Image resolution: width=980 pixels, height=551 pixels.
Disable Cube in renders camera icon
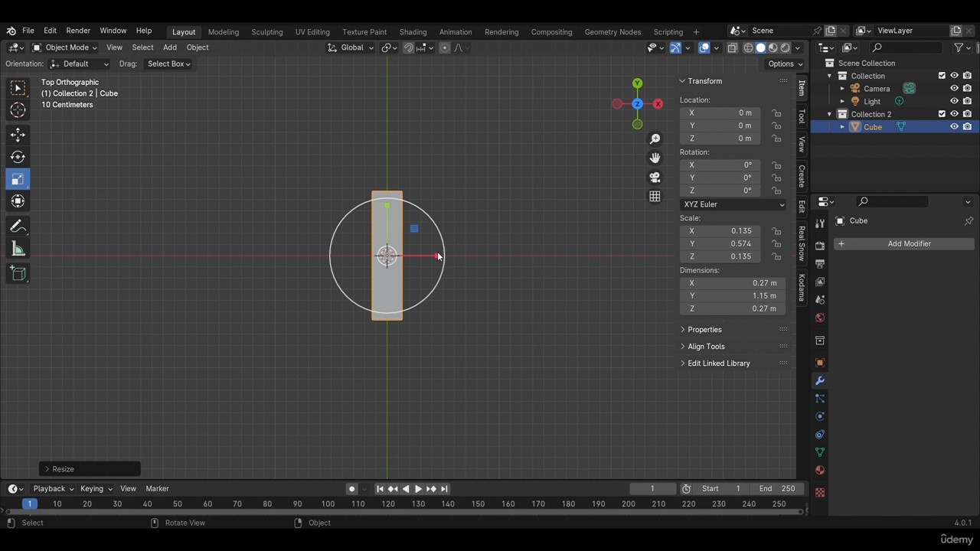(x=968, y=127)
